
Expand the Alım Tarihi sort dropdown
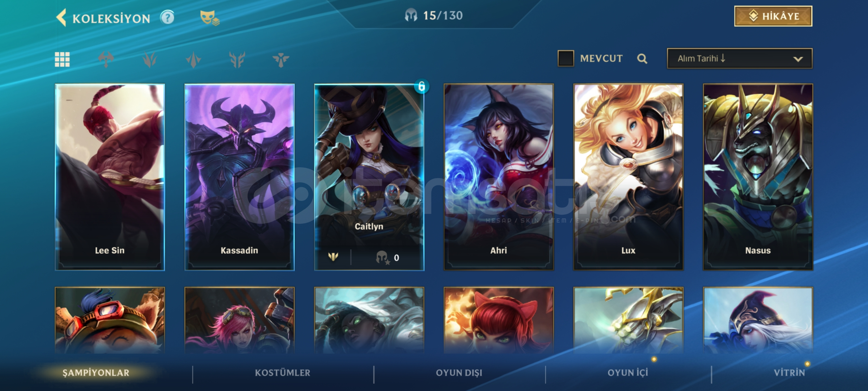[740, 58]
